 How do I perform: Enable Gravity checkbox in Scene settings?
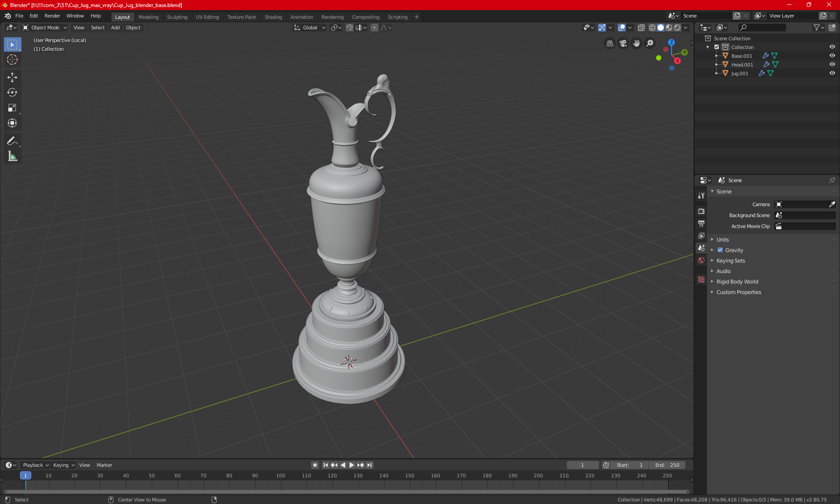tap(720, 250)
